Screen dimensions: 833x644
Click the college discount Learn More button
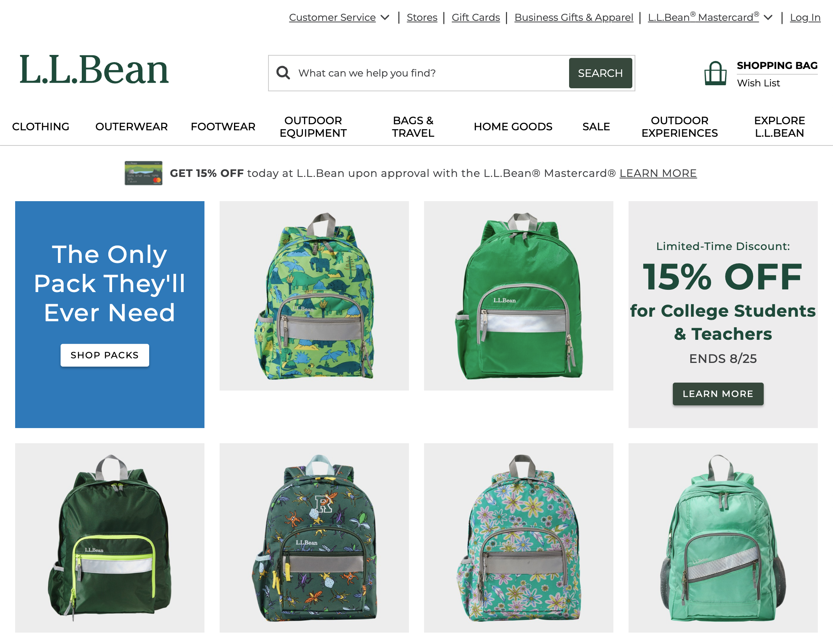tap(718, 394)
